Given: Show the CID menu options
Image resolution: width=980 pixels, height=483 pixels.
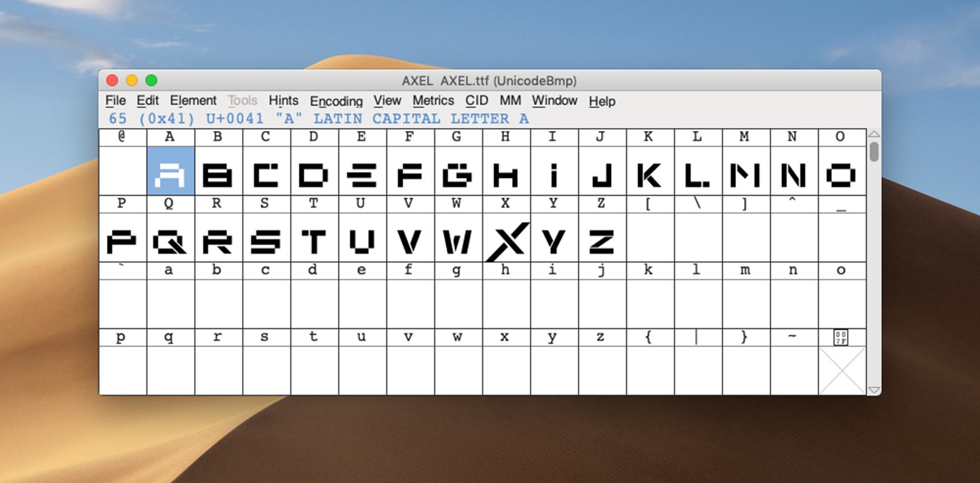Looking at the screenshot, I should pyautogui.click(x=477, y=101).
